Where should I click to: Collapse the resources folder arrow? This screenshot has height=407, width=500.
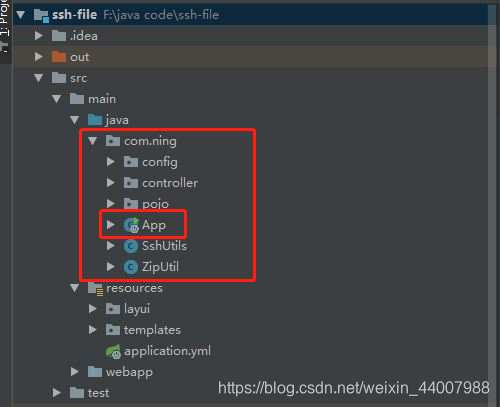pos(75,288)
